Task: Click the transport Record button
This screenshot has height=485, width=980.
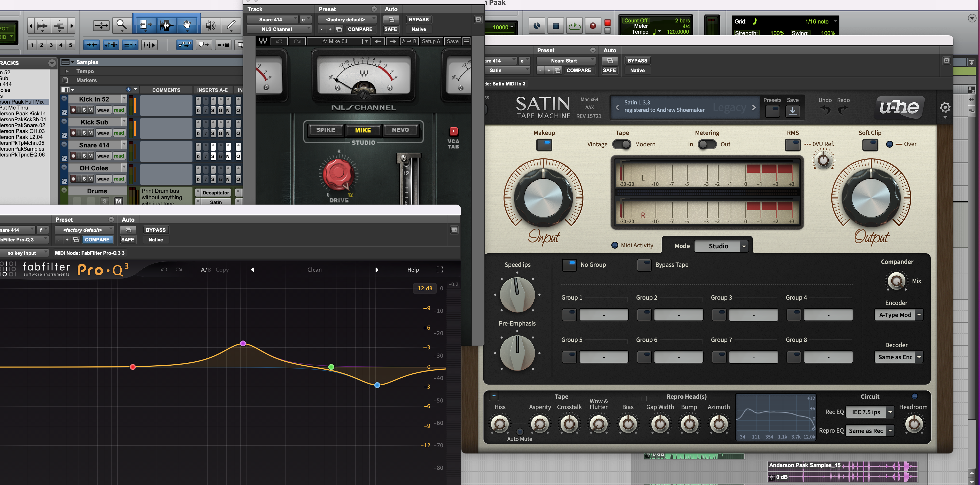Action: click(x=593, y=26)
